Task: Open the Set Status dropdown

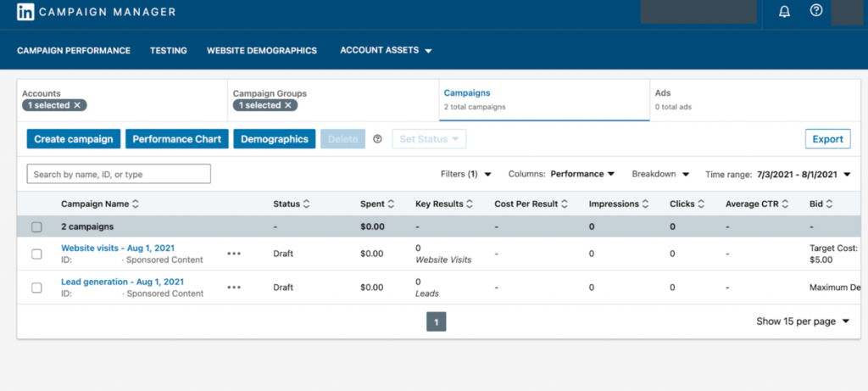Action: tap(429, 139)
